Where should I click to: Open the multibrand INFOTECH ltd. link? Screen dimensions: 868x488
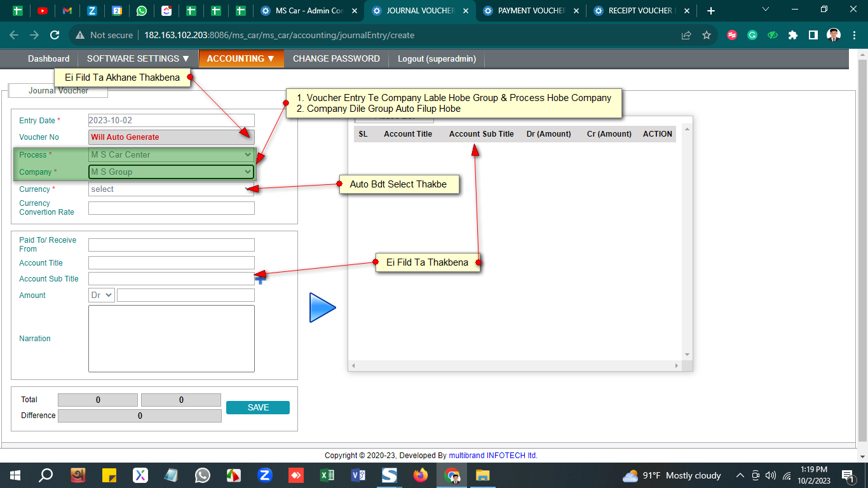coord(493,456)
